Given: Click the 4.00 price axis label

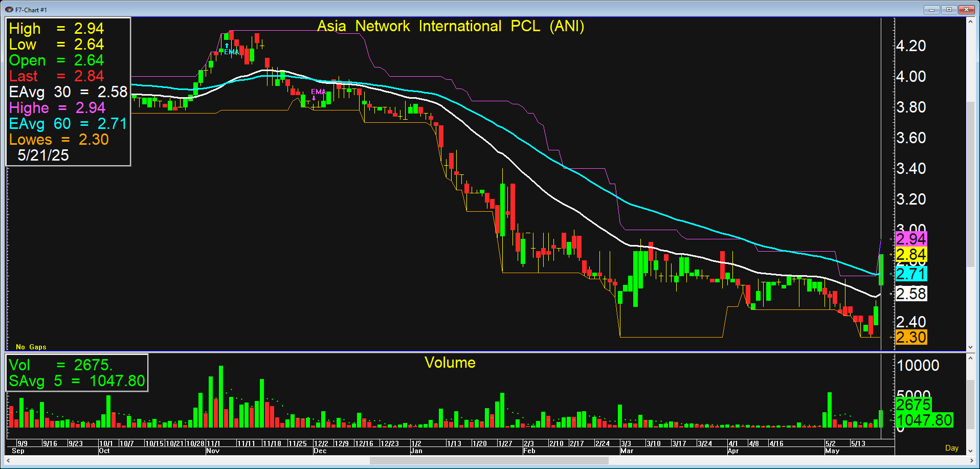Looking at the screenshot, I should [x=911, y=76].
